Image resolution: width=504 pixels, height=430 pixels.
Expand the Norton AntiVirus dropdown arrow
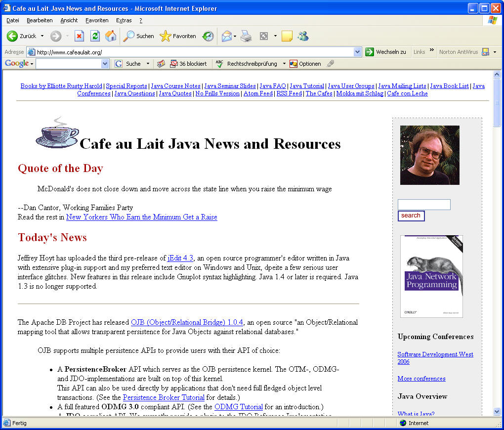click(495, 52)
